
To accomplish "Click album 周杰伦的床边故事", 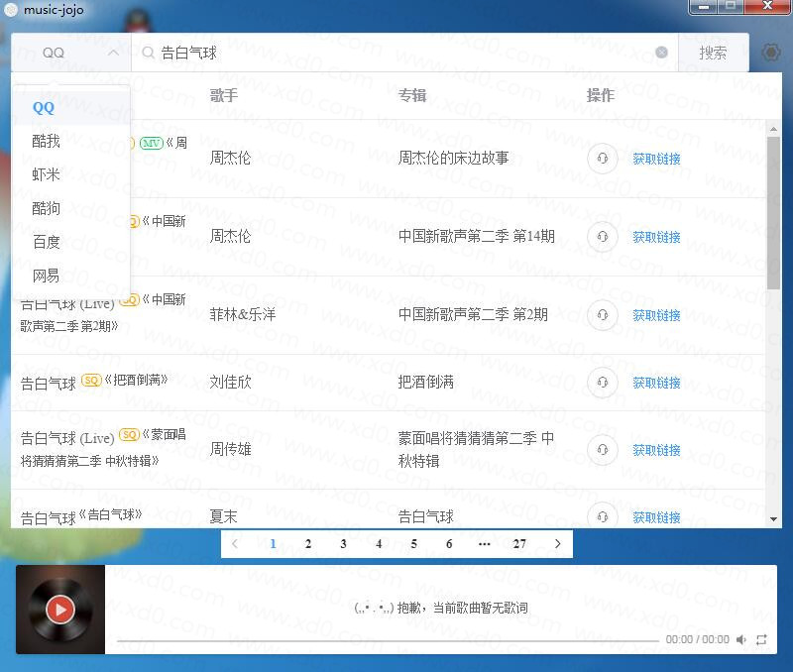I will pos(453,158).
